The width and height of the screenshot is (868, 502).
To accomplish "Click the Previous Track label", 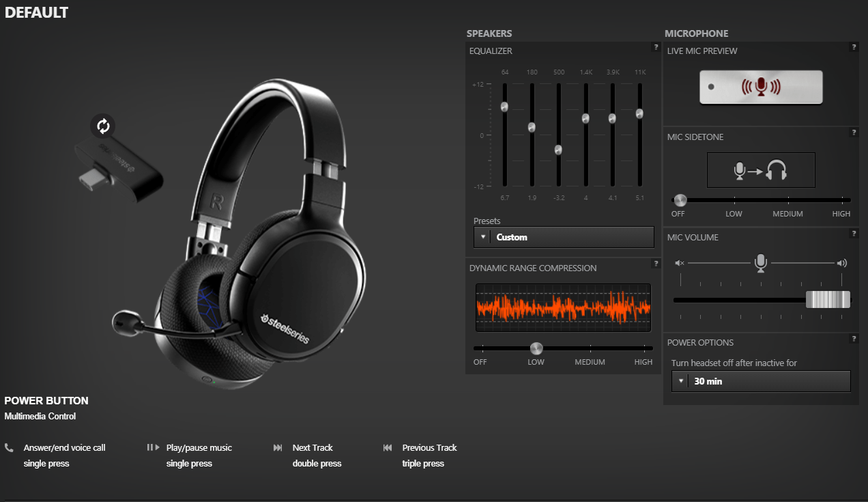I will [429, 448].
